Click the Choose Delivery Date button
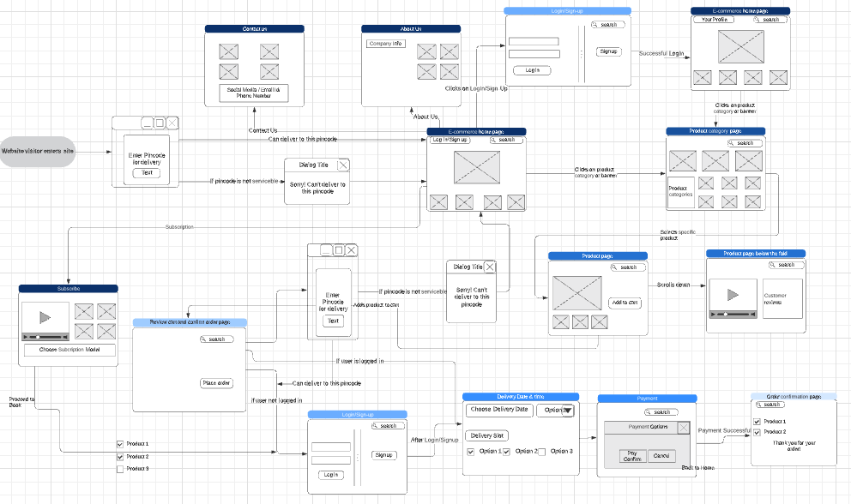The height and width of the screenshot is (504, 851). pos(499,411)
